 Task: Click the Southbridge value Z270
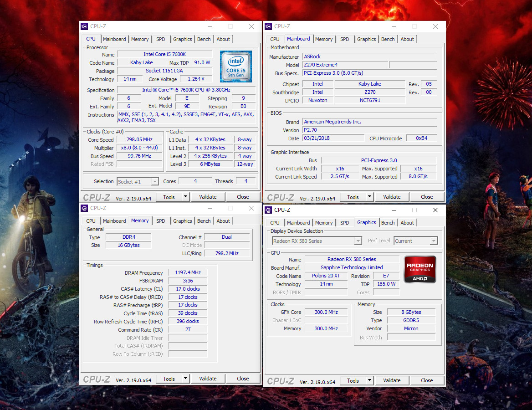click(370, 92)
